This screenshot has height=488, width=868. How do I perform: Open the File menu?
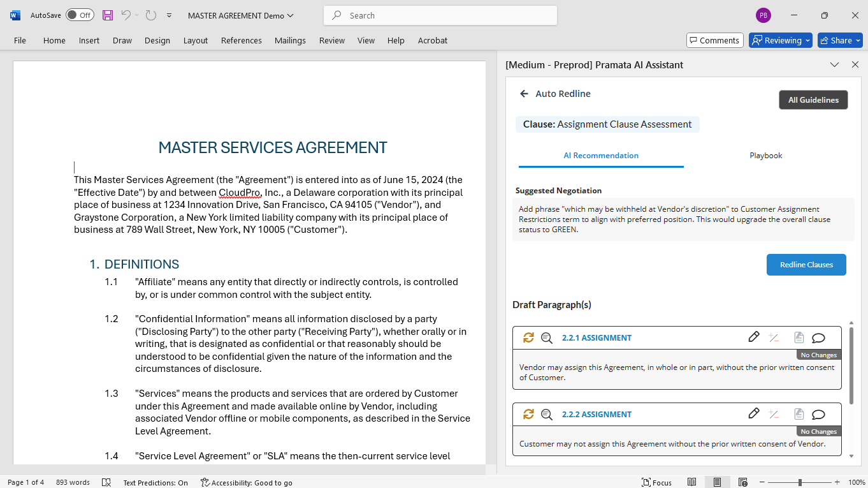point(20,40)
